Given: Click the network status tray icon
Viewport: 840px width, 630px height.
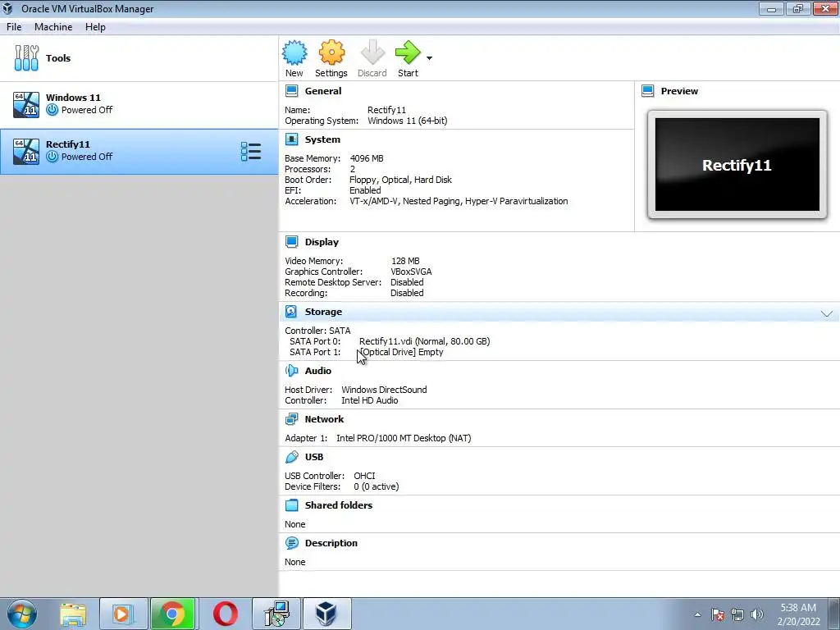Looking at the screenshot, I should coord(737,614).
